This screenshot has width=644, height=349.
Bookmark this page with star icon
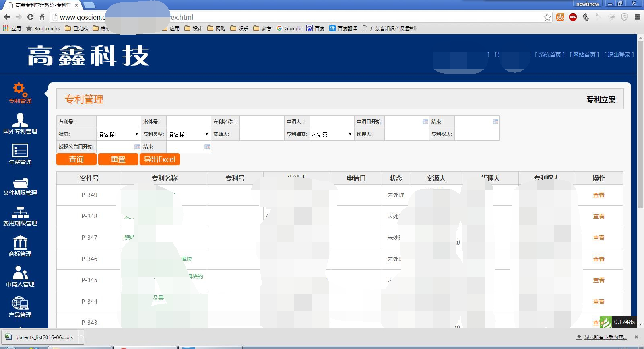(x=547, y=17)
